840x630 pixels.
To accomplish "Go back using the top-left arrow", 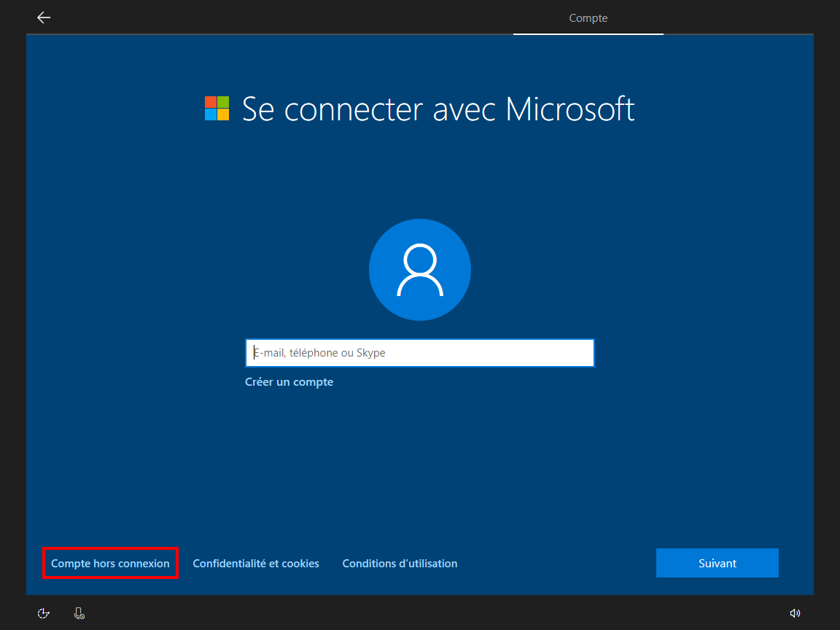I will (44, 17).
